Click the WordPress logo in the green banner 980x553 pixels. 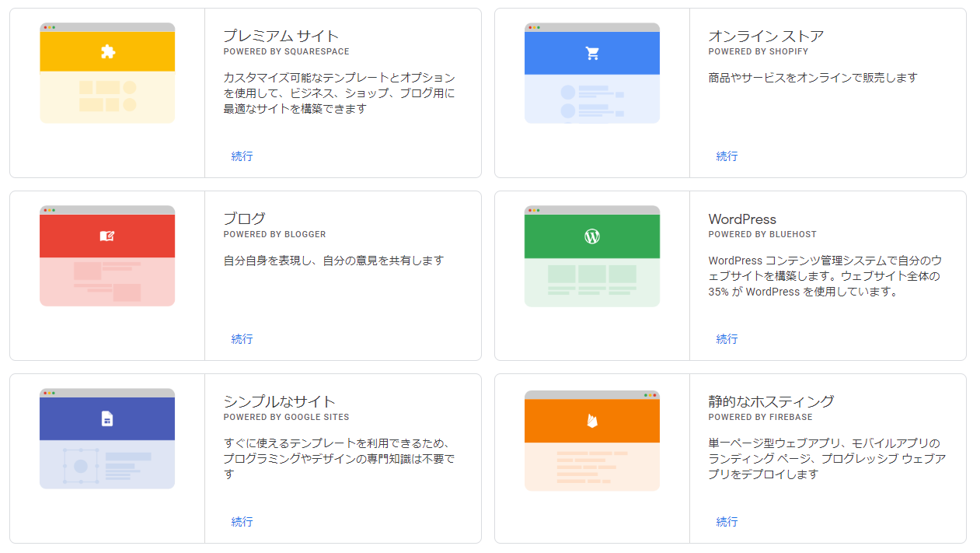(592, 236)
